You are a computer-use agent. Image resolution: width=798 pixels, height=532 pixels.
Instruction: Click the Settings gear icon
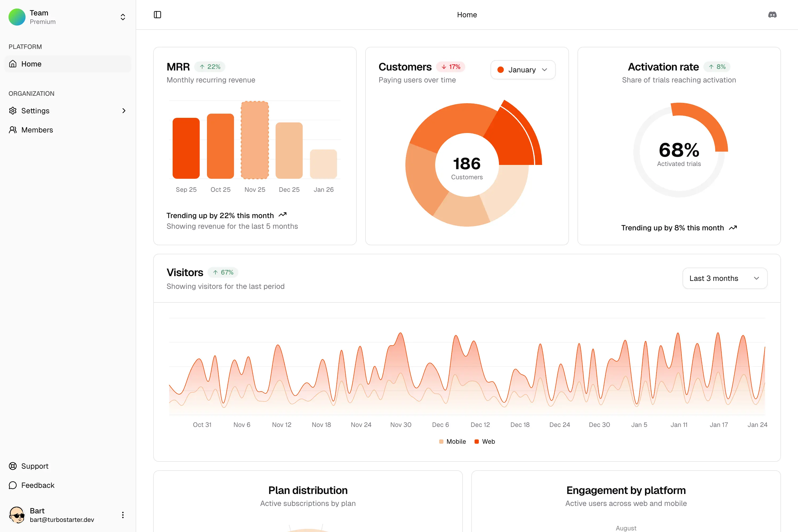(13, 111)
